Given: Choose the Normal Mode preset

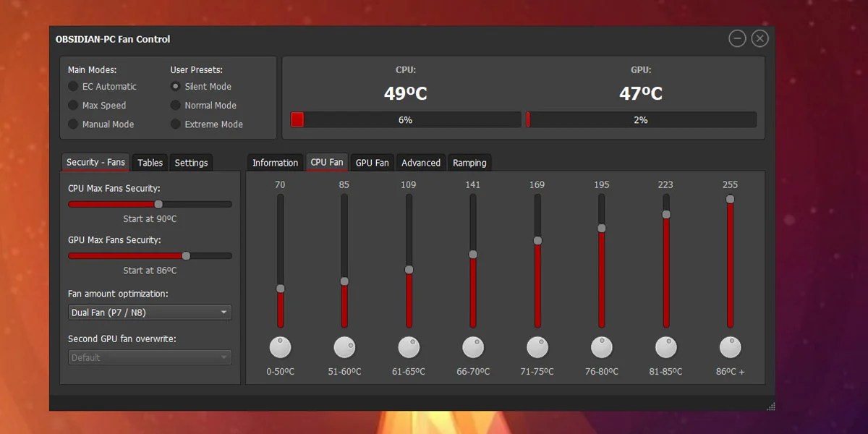Looking at the screenshot, I should (203, 105).
